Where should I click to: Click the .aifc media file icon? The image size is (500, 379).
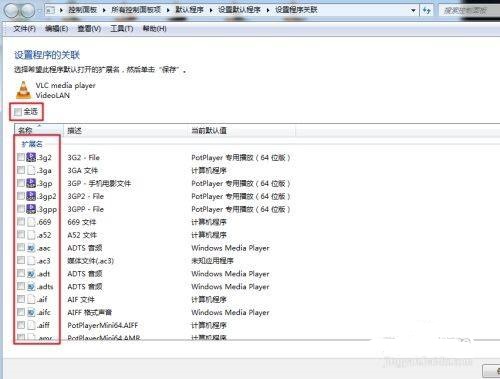(x=31, y=312)
